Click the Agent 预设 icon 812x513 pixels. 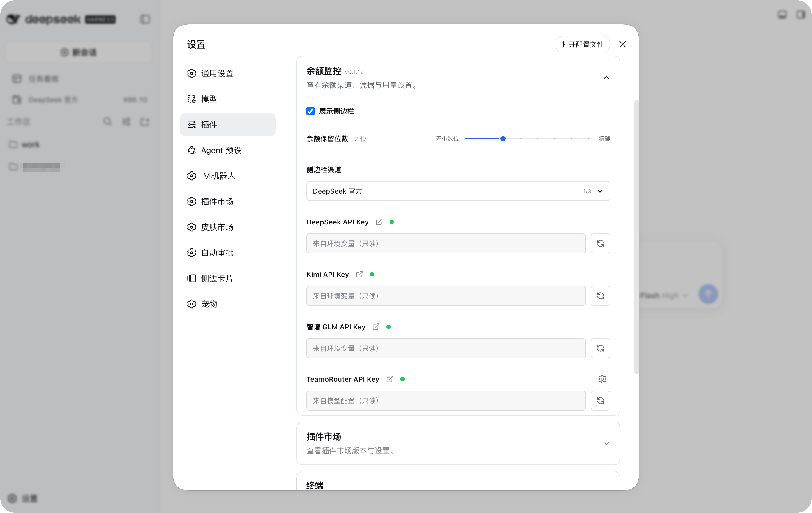pos(191,150)
